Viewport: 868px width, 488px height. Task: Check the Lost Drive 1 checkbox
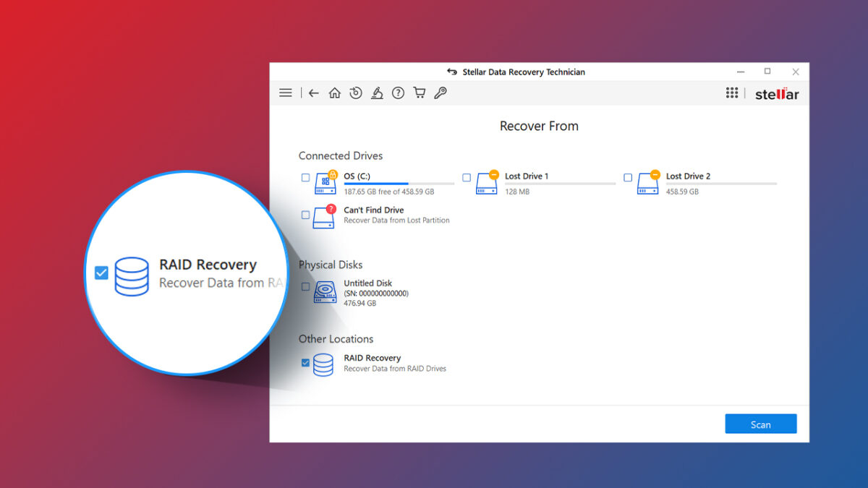(467, 177)
